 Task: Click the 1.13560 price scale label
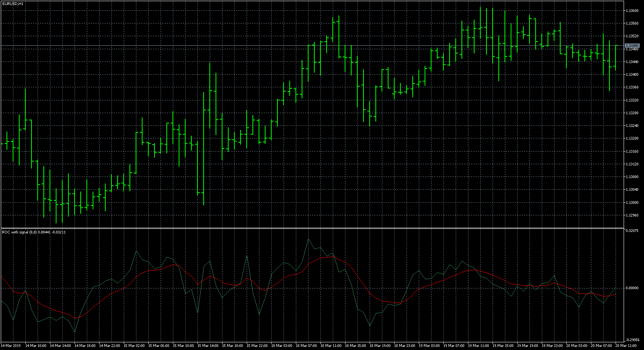tap(632, 23)
